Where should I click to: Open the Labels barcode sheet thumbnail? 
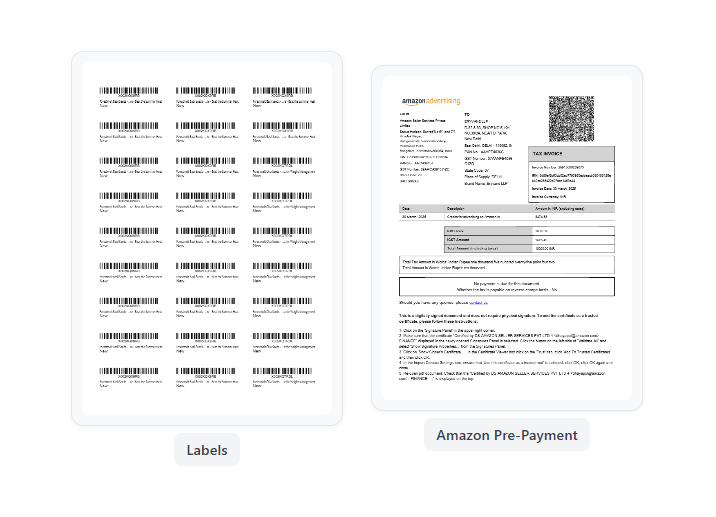pyautogui.click(x=207, y=238)
